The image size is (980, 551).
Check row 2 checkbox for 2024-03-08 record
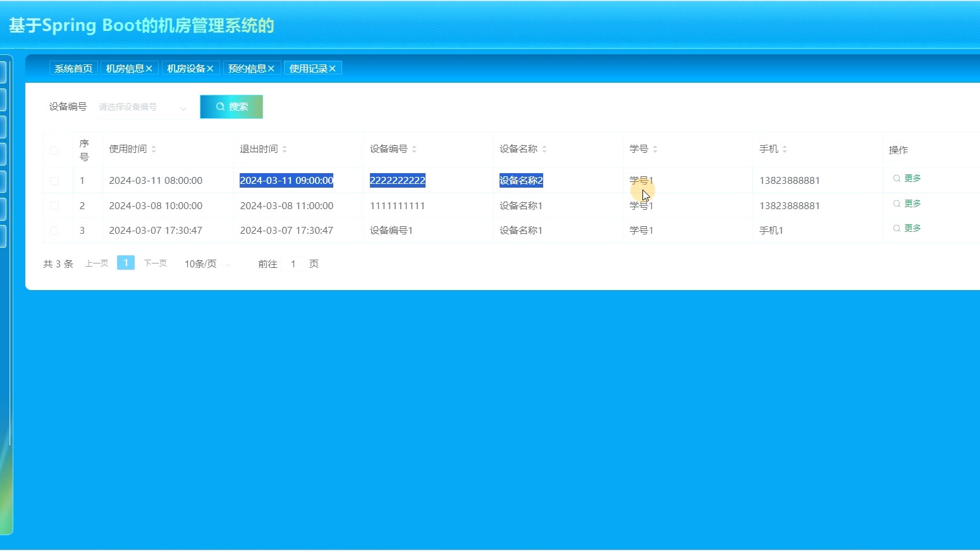point(54,205)
